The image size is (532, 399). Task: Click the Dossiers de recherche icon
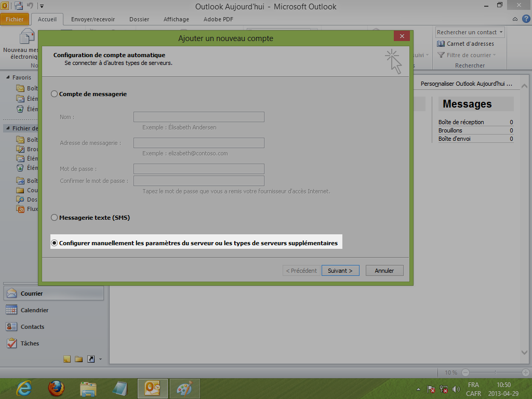click(20, 199)
